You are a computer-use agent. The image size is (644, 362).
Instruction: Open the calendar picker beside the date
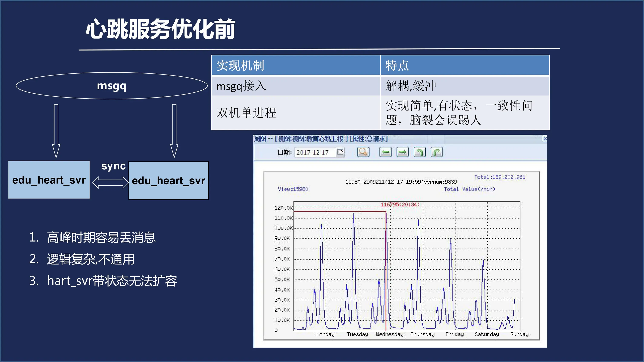[340, 152]
